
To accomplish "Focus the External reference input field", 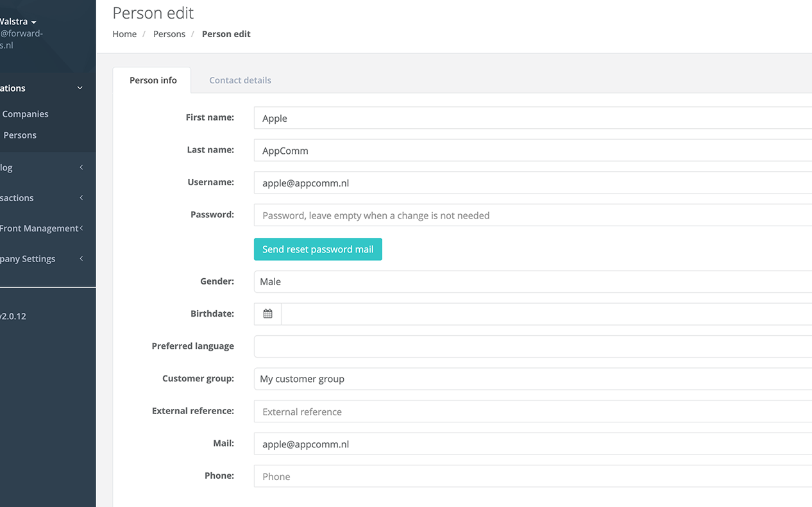I will (532, 411).
